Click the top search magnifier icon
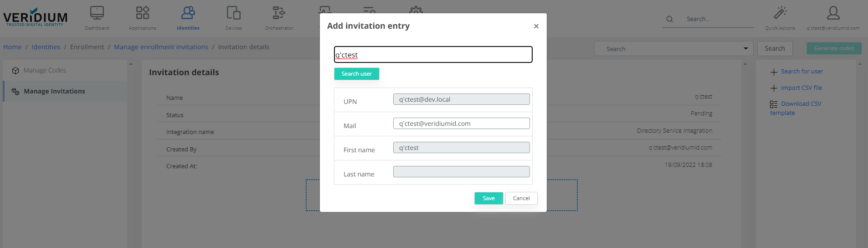Screen dimensions: 868x248 (x=670, y=19)
